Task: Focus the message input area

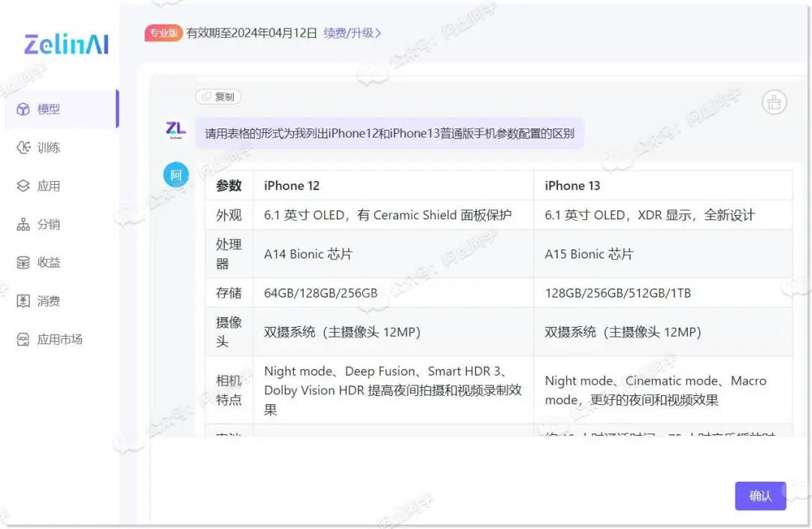Action: coord(440,479)
